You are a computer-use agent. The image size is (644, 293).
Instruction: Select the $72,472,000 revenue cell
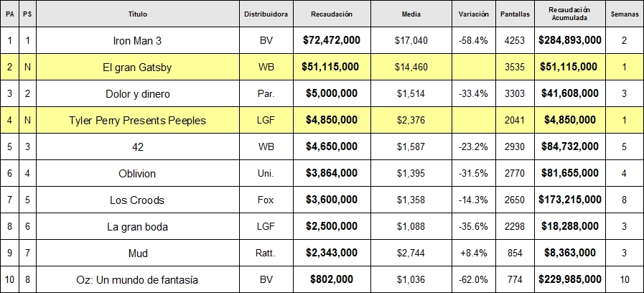point(332,40)
